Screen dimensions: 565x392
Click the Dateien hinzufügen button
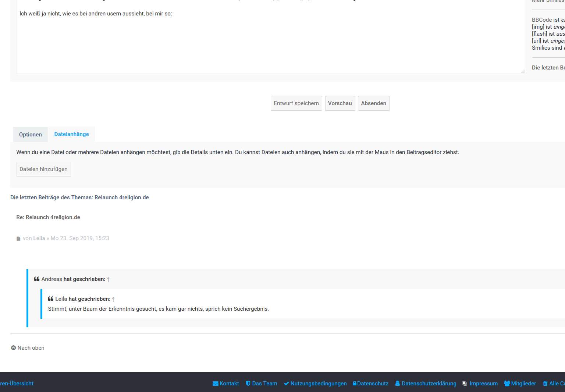(x=44, y=169)
